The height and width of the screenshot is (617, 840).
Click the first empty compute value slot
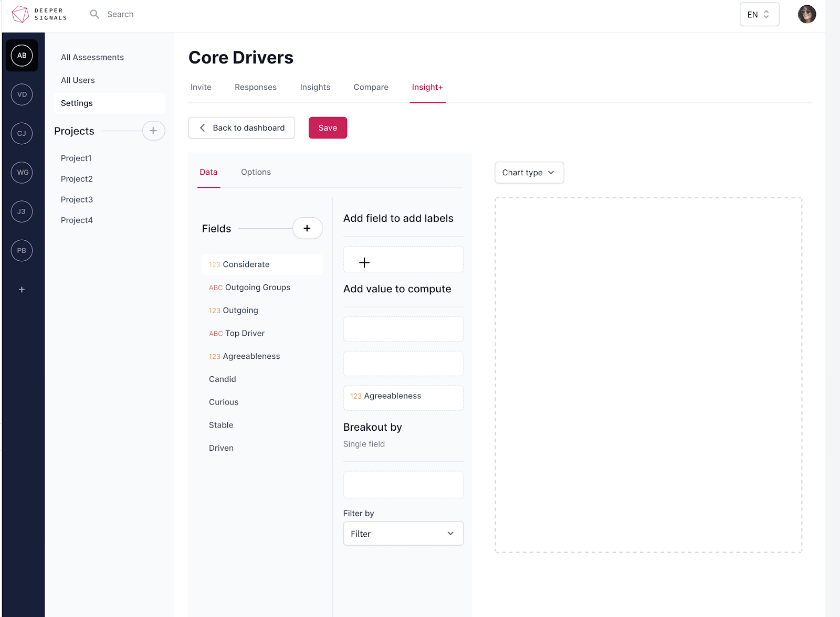[x=403, y=329]
